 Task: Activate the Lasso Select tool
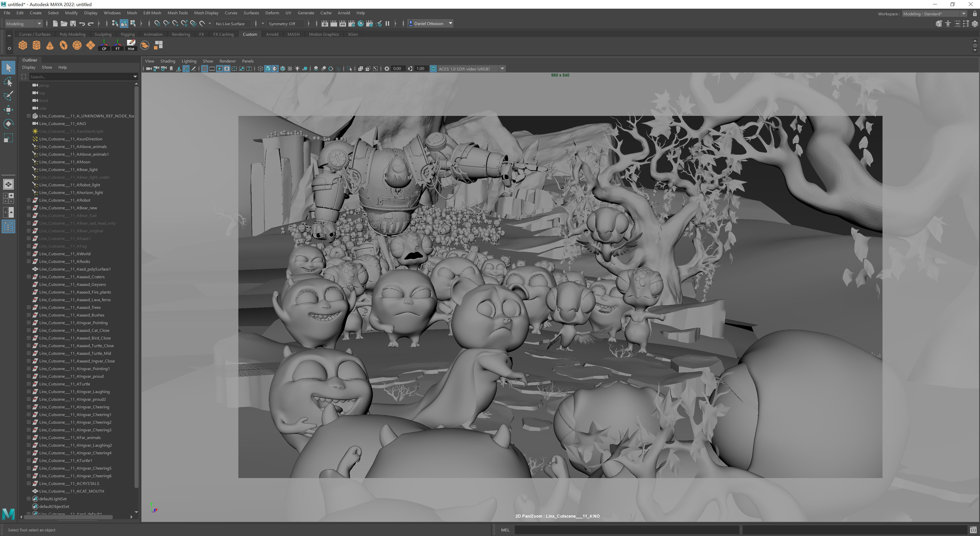pyautogui.click(x=8, y=82)
